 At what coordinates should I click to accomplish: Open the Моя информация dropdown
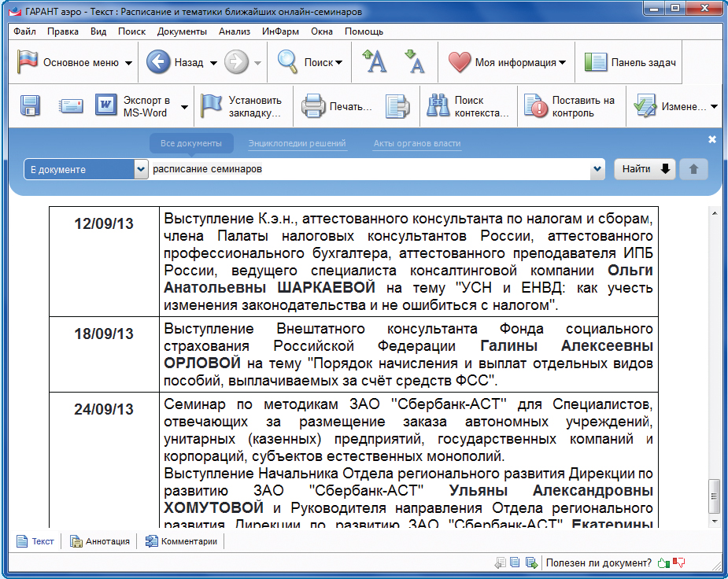[562, 63]
